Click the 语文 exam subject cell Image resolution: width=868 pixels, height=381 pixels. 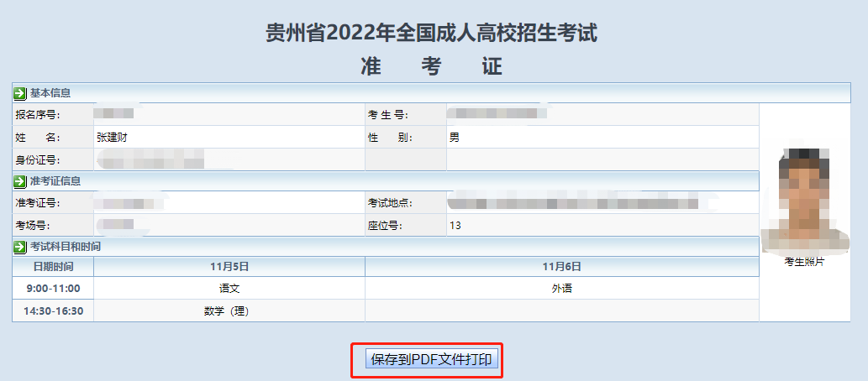pyautogui.click(x=229, y=289)
